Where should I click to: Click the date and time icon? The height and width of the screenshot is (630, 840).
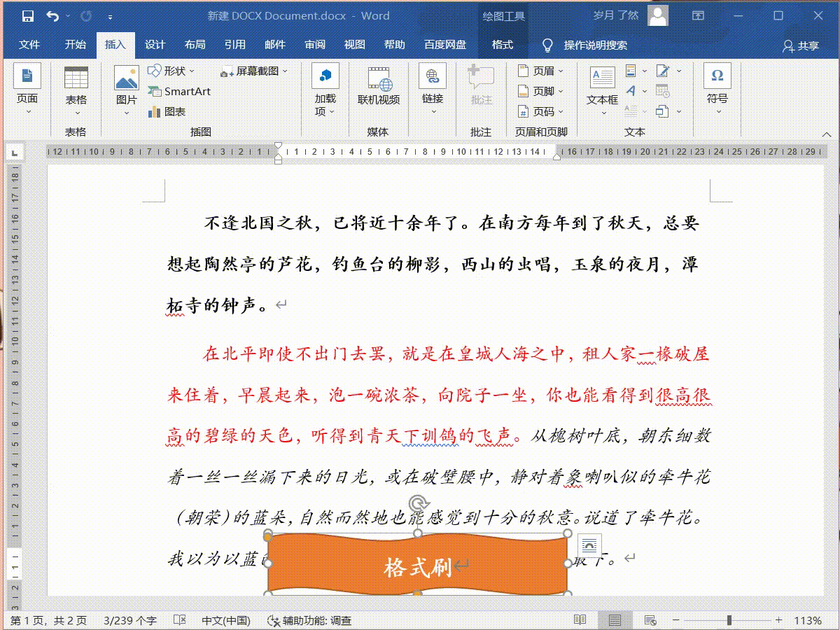pyautogui.click(x=663, y=91)
